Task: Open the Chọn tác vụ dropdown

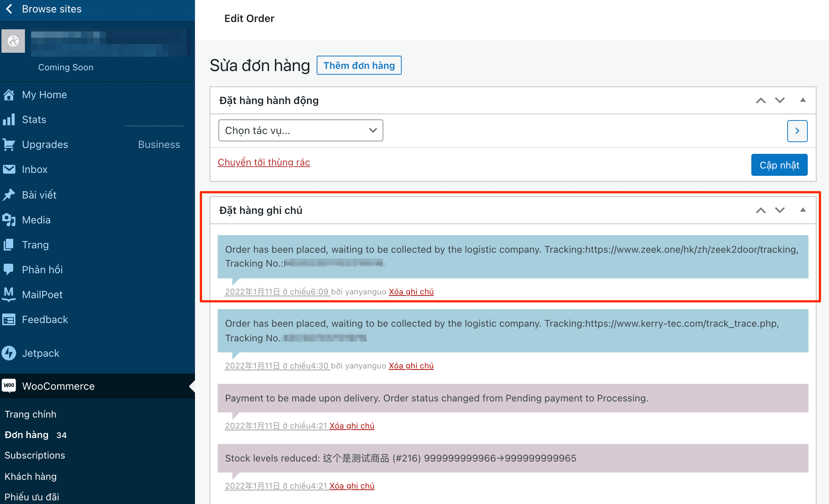Action: coord(301,130)
